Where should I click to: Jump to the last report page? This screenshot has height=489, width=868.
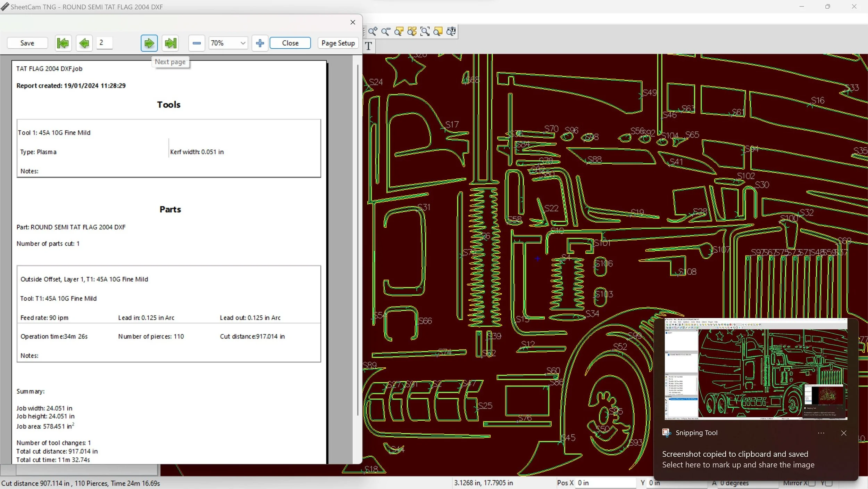coord(170,43)
